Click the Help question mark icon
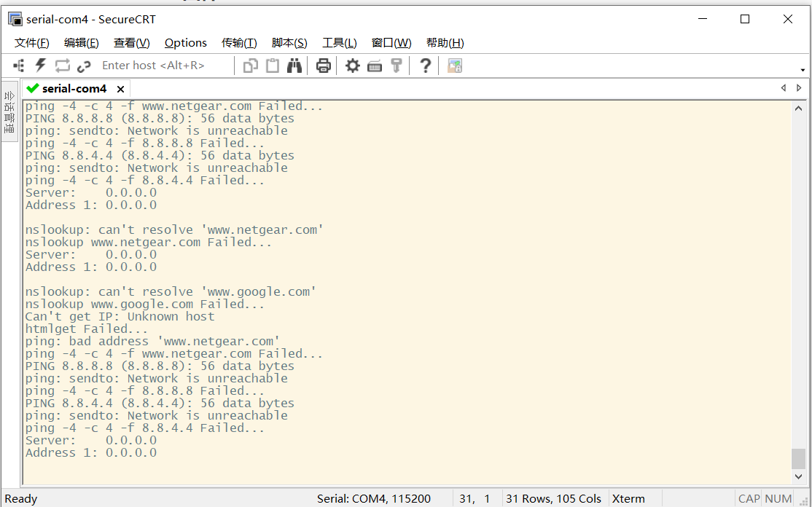The width and height of the screenshot is (812, 507). 426,66
